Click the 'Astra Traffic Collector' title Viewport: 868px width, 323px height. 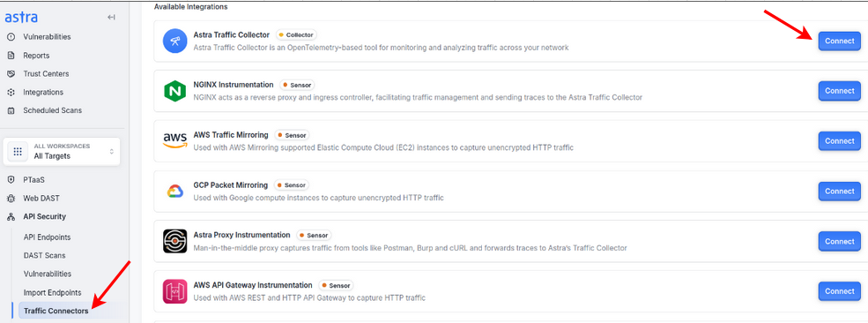point(232,35)
